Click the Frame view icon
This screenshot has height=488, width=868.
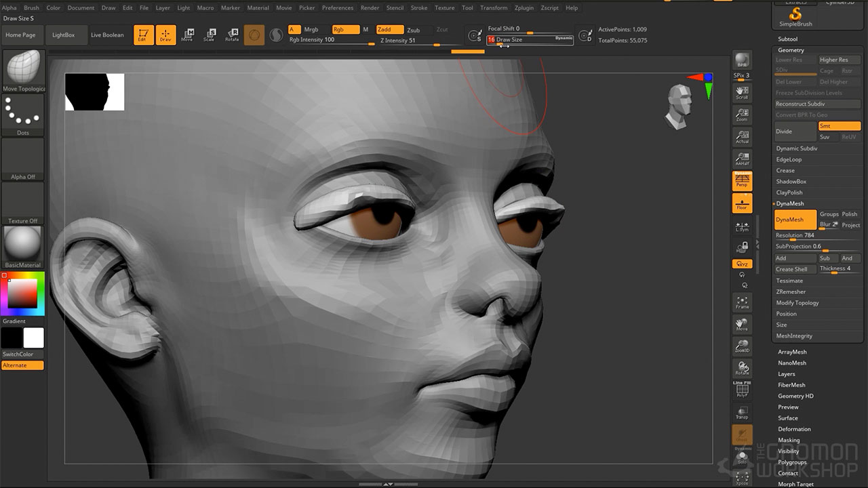coord(742,302)
